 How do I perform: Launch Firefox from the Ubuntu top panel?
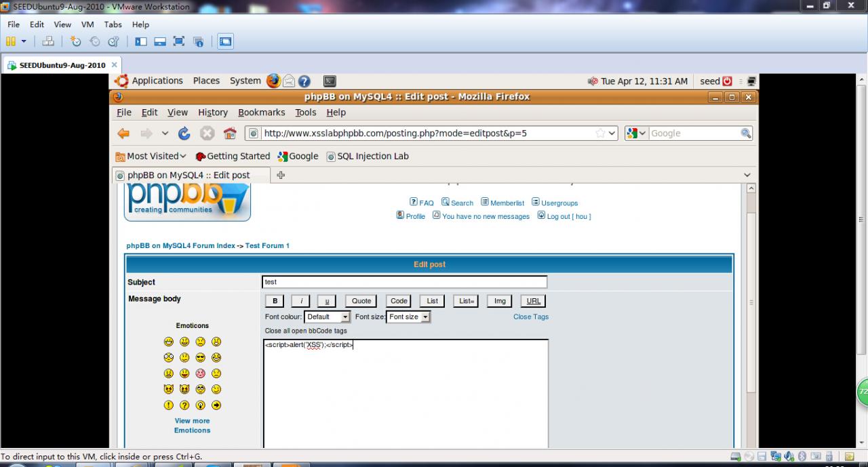click(x=273, y=81)
